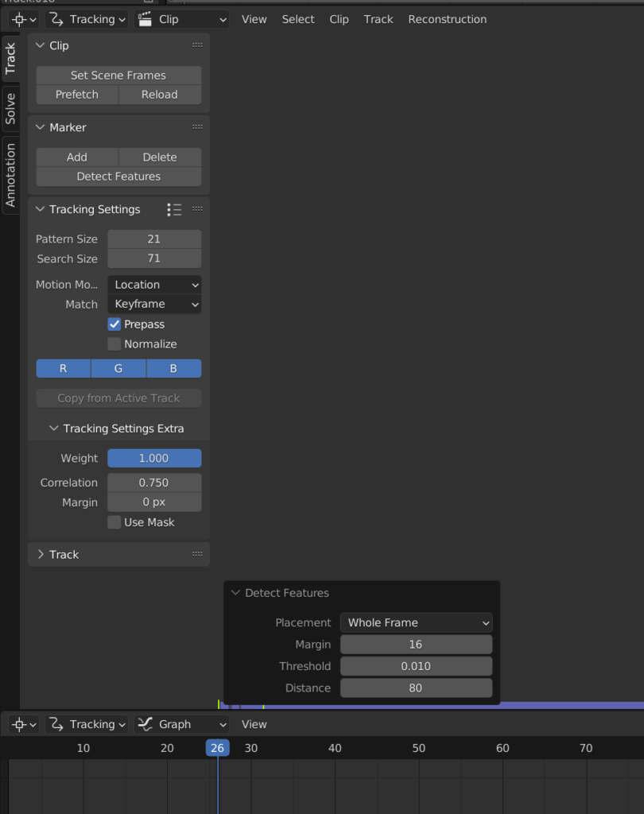Click the current frame 26 marker
The width and height of the screenshot is (644, 814).
point(218,748)
